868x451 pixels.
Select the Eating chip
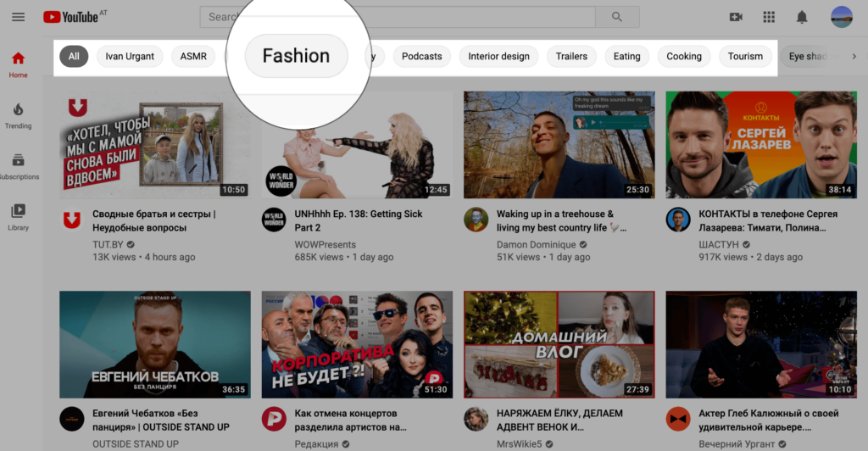[x=626, y=57]
